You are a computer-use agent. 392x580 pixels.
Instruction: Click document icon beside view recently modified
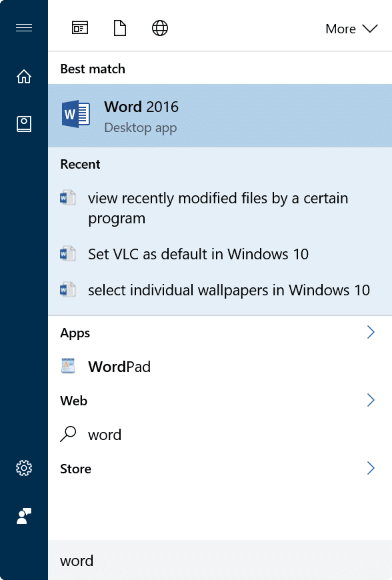[68, 198]
